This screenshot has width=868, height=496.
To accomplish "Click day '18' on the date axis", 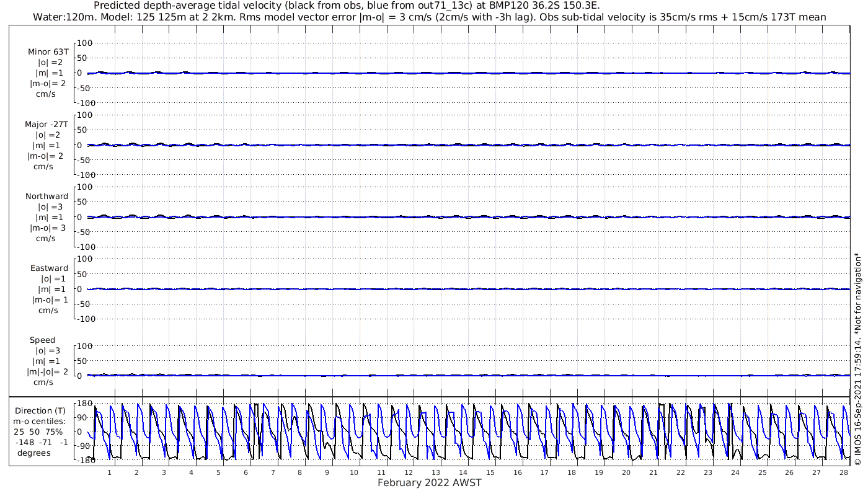I will coord(571,472).
